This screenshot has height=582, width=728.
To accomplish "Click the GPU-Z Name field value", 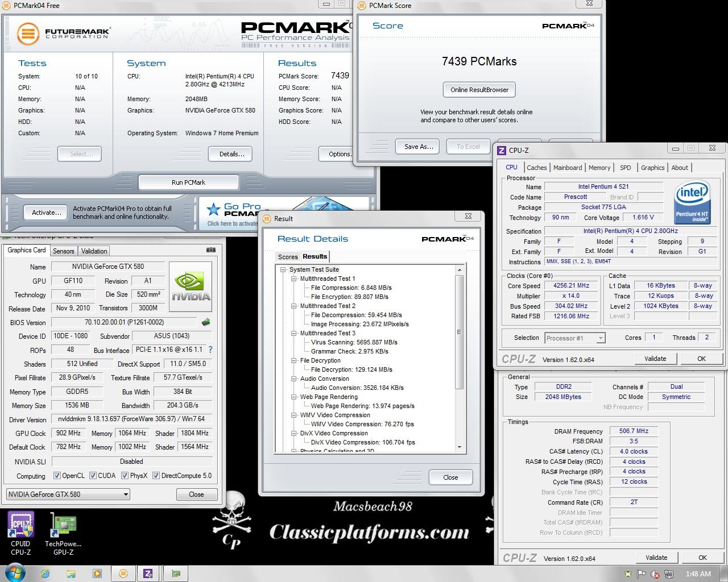I will click(x=107, y=267).
